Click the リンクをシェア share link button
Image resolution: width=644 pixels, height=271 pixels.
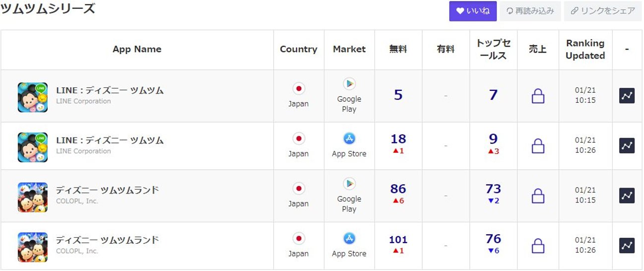click(x=603, y=11)
